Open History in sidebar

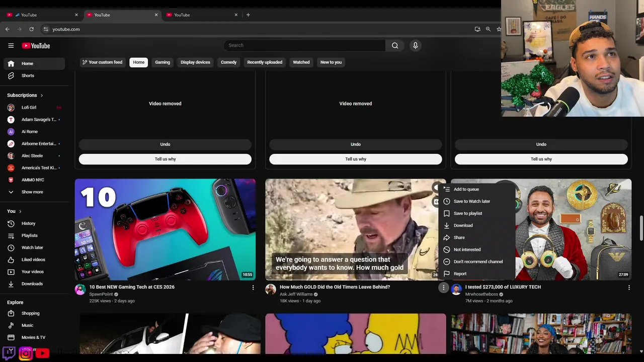pyautogui.click(x=34, y=223)
